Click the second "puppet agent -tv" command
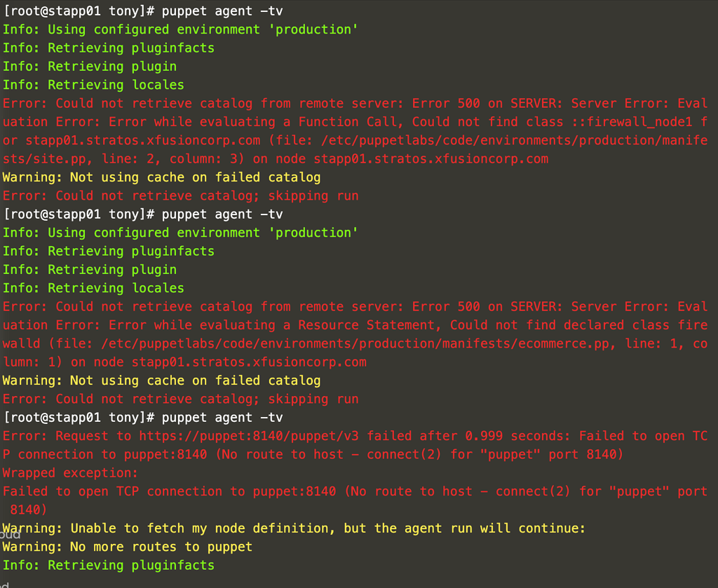This screenshot has height=588, width=718. coord(222,214)
